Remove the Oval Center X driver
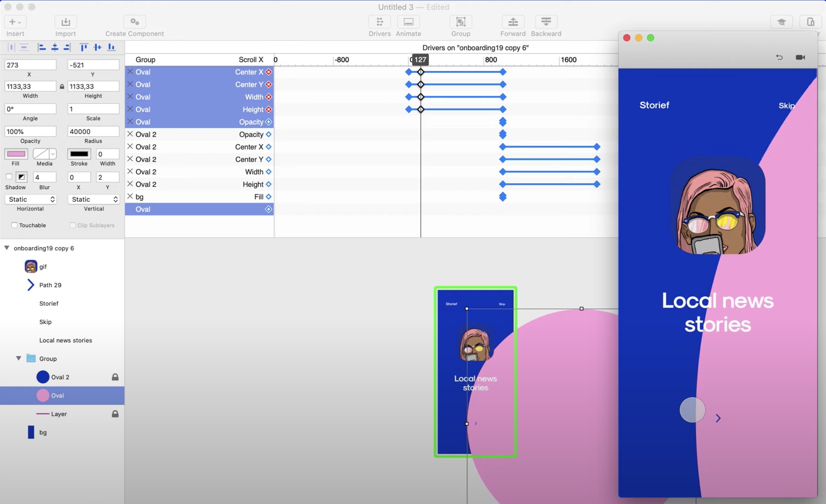826x504 pixels. [130, 72]
